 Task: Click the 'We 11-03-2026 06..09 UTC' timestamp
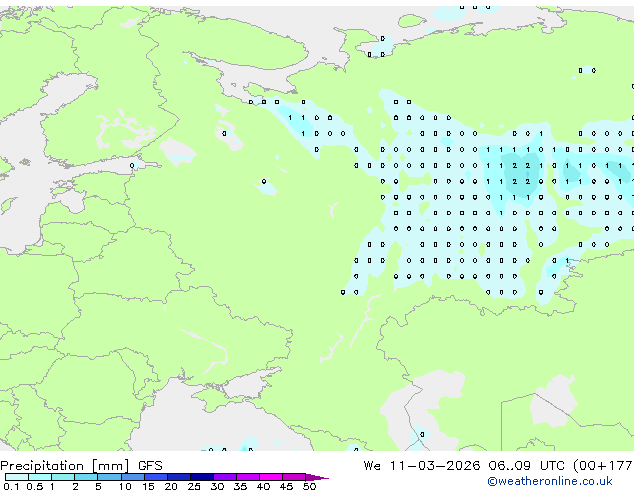[463, 466]
